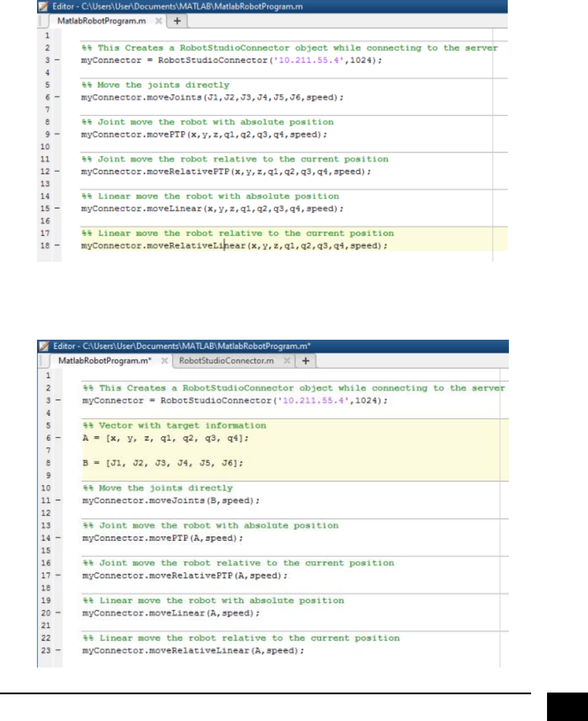Viewport: 588px width, 721px height.
Task: Select the MatlabRobotProgram.m* unsaved tab
Action: click(x=105, y=361)
